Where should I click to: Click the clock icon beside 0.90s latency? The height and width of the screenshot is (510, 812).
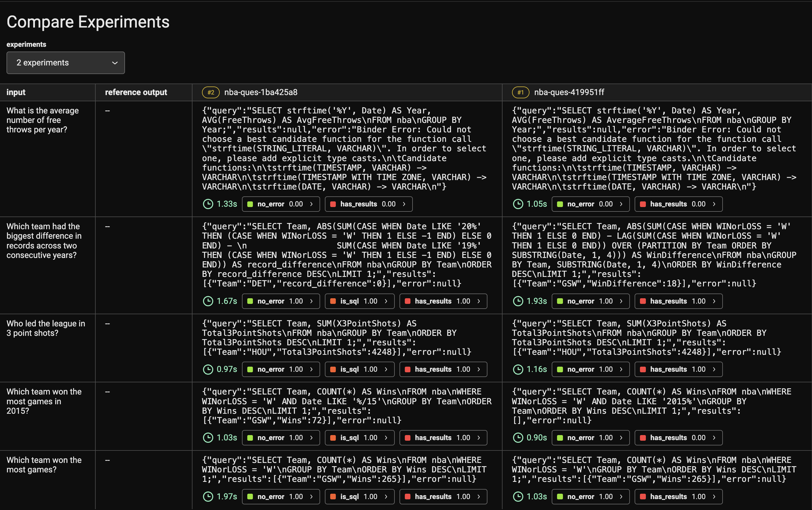pyautogui.click(x=518, y=438)
